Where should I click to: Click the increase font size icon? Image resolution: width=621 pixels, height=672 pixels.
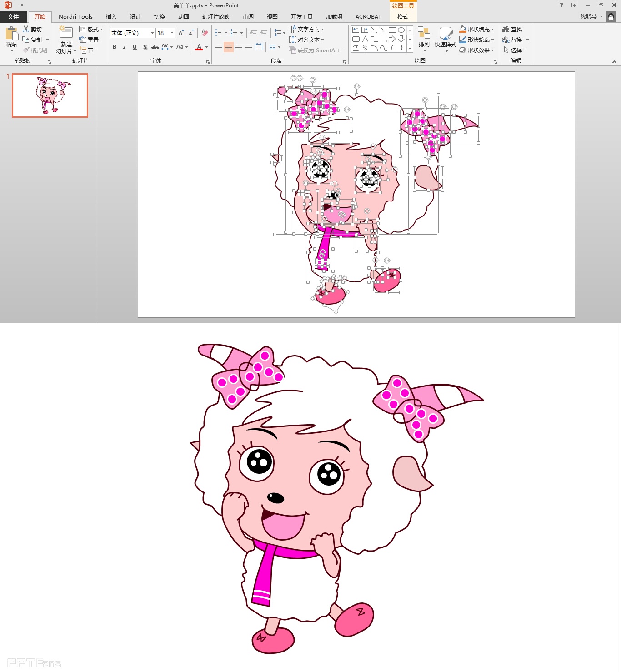181,33
